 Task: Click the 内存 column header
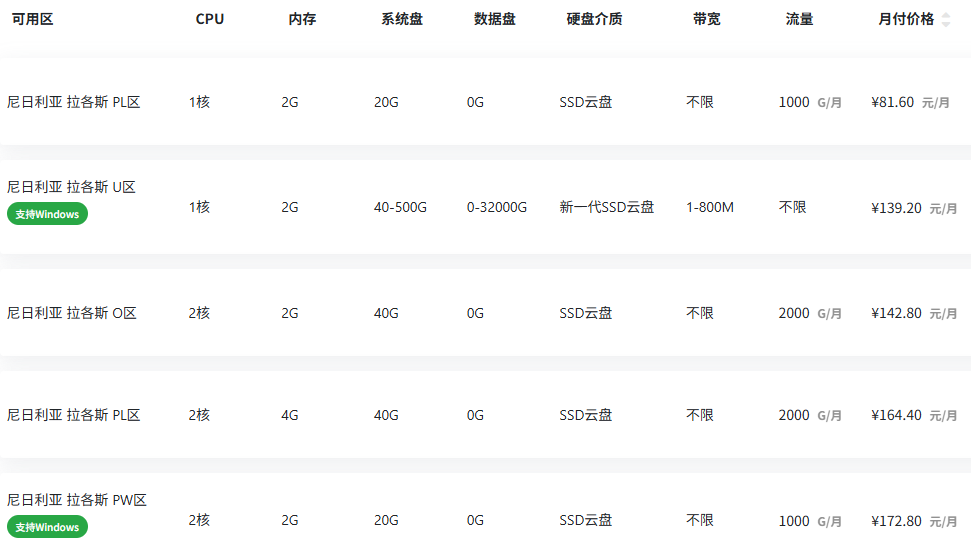302,19
